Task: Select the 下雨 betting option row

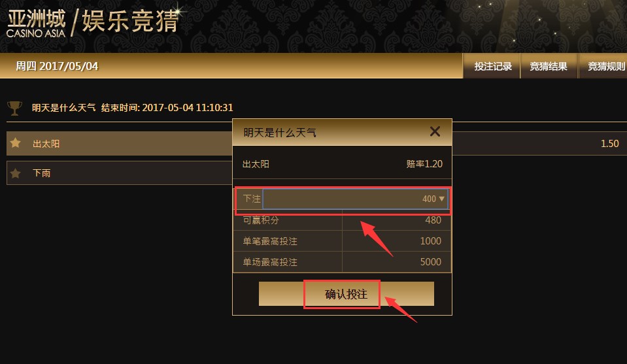Action: point(120,173)
